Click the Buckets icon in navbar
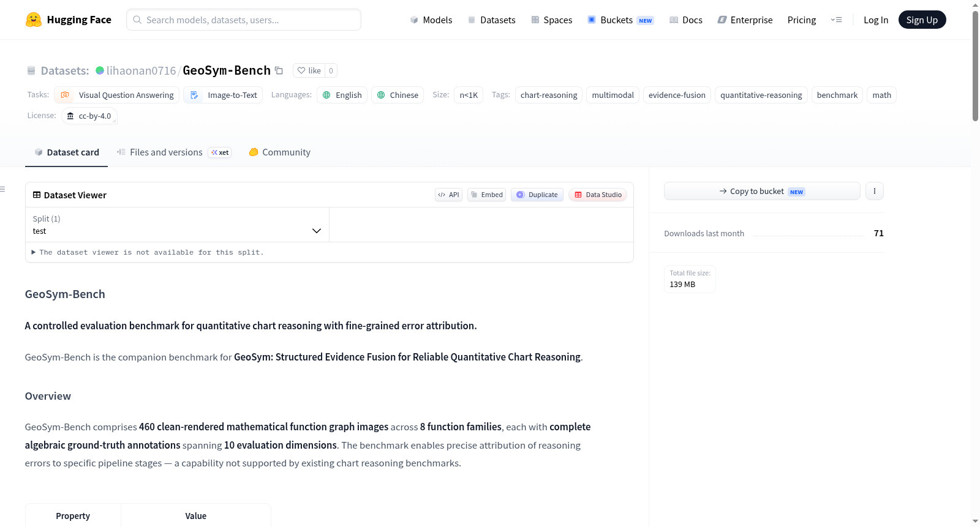980x527 pixels. pyautogui.click(x=592, y=20)
